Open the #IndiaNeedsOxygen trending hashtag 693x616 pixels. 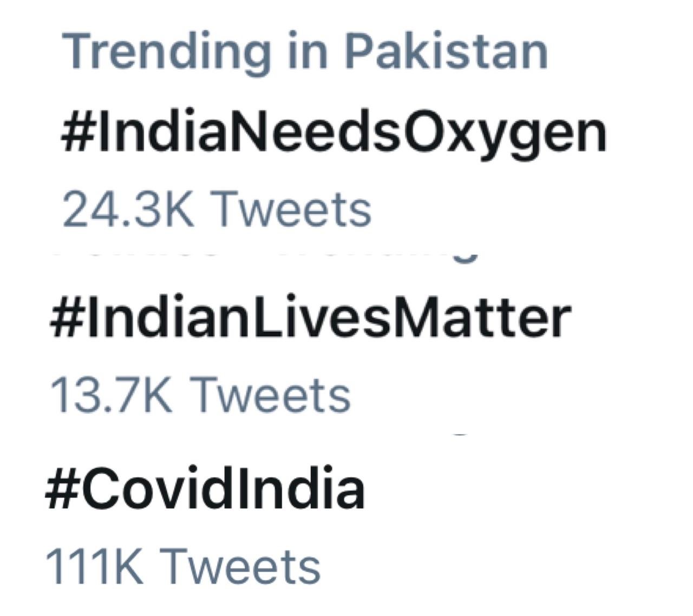click(x=334, y=133)
